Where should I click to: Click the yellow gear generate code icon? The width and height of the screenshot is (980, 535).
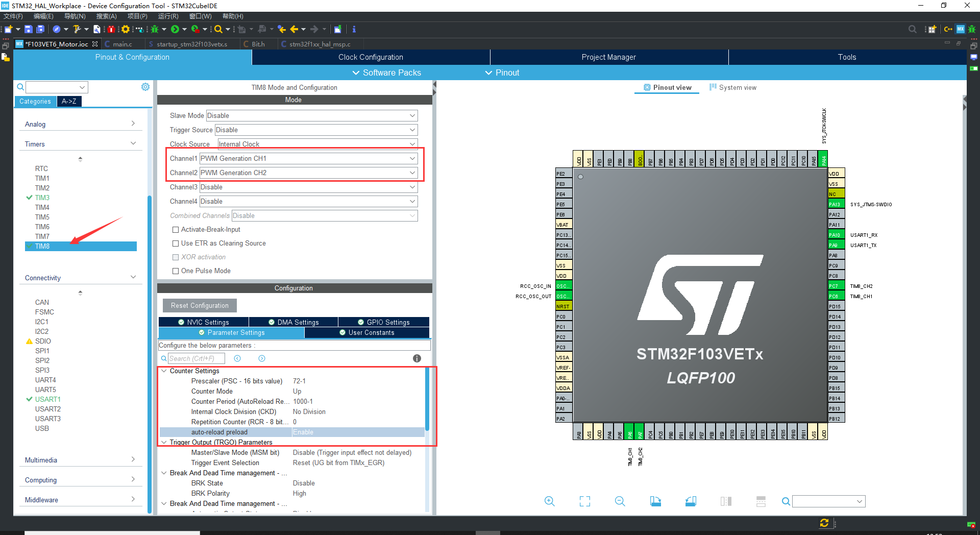coord(125,29)
